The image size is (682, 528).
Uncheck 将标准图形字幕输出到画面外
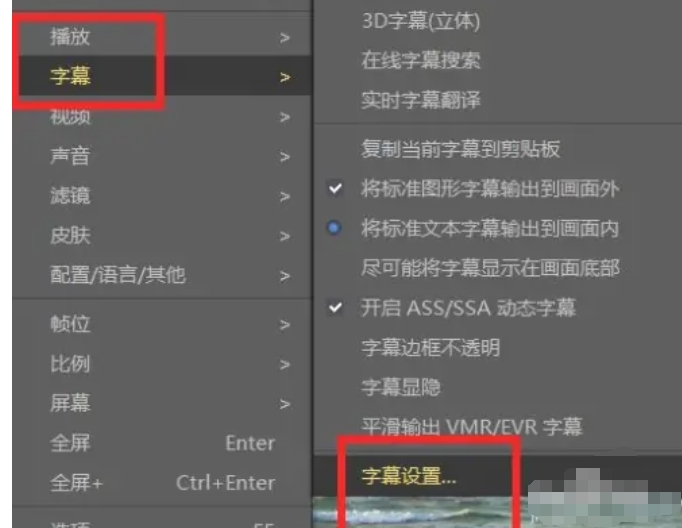pyautogui.click(x=498, y=189)
